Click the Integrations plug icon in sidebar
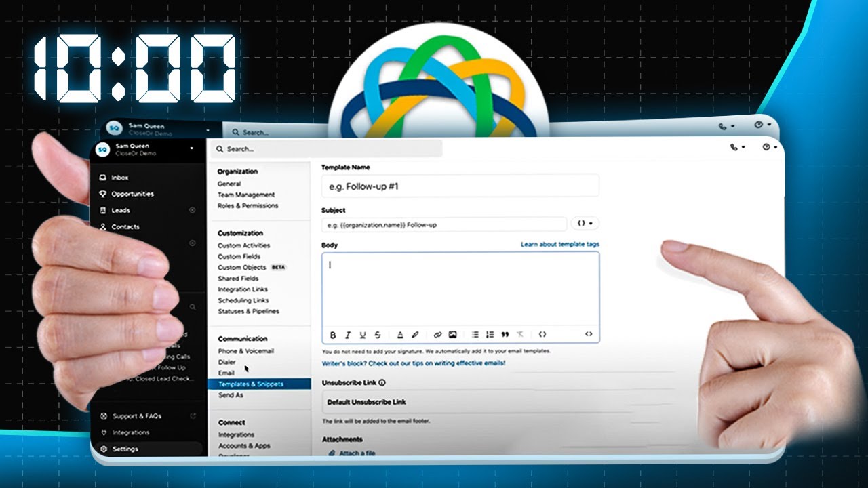The image size is (868, 488). [103, 432]
